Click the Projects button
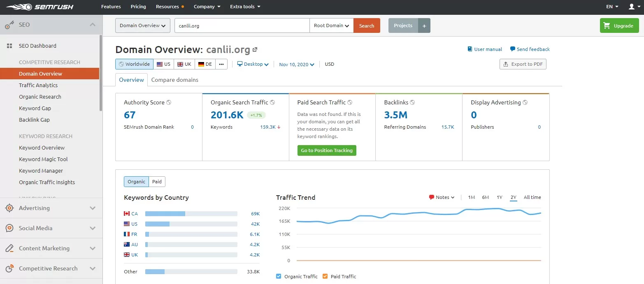The width and height of the screenshot is (644, 284). [403, 25]
